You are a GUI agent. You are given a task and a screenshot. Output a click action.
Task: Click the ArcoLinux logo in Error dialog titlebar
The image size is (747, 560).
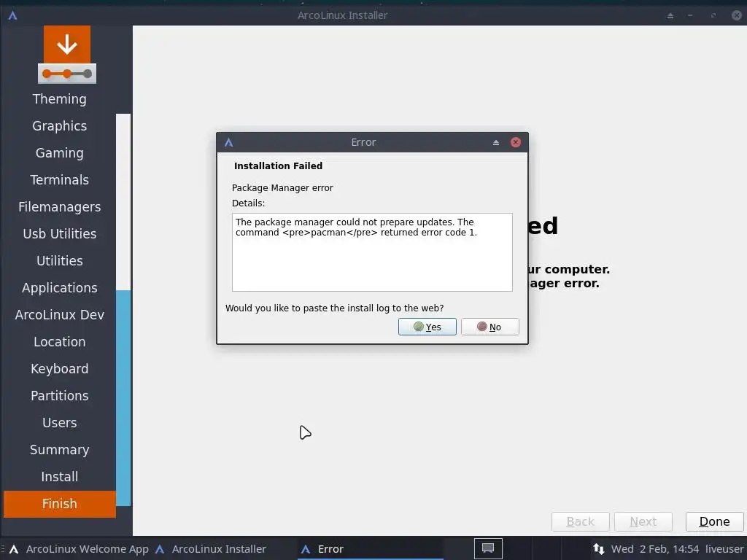tap(228, 142)
